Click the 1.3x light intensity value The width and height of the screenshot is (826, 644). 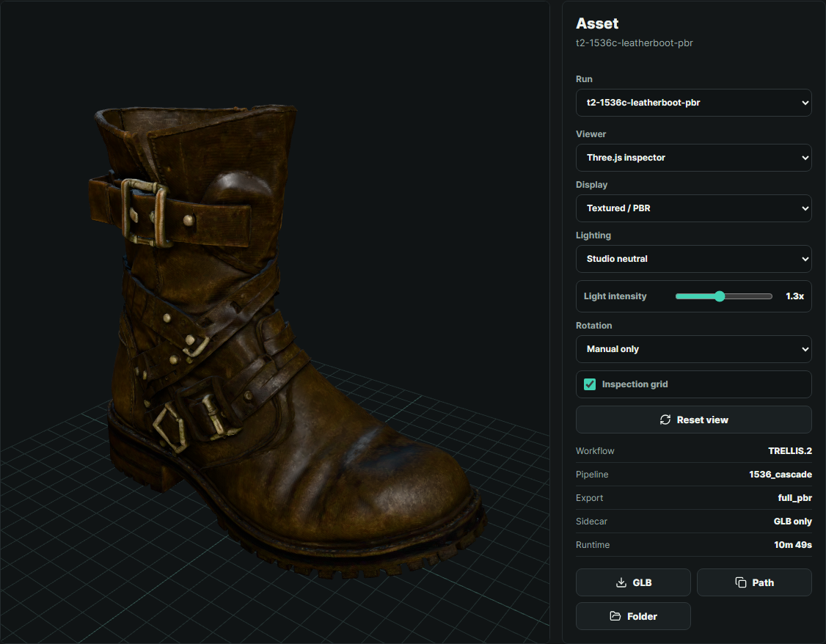point(794,296)
